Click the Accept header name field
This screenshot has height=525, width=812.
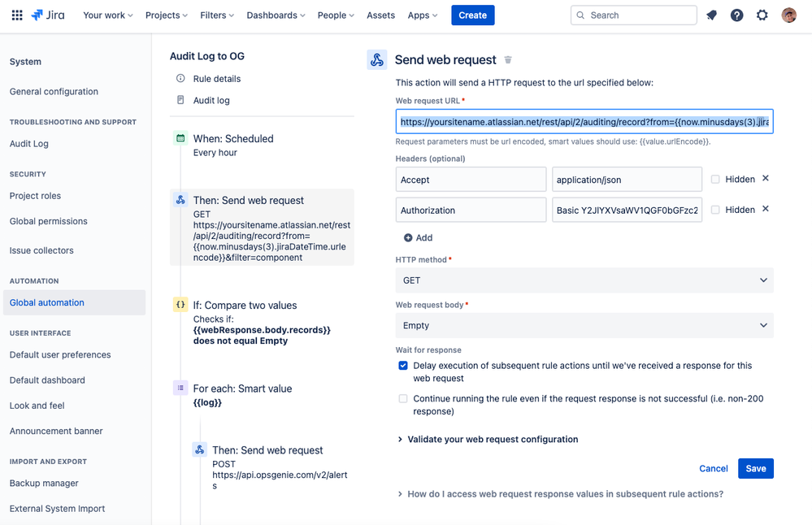click(x=471, y=179)
